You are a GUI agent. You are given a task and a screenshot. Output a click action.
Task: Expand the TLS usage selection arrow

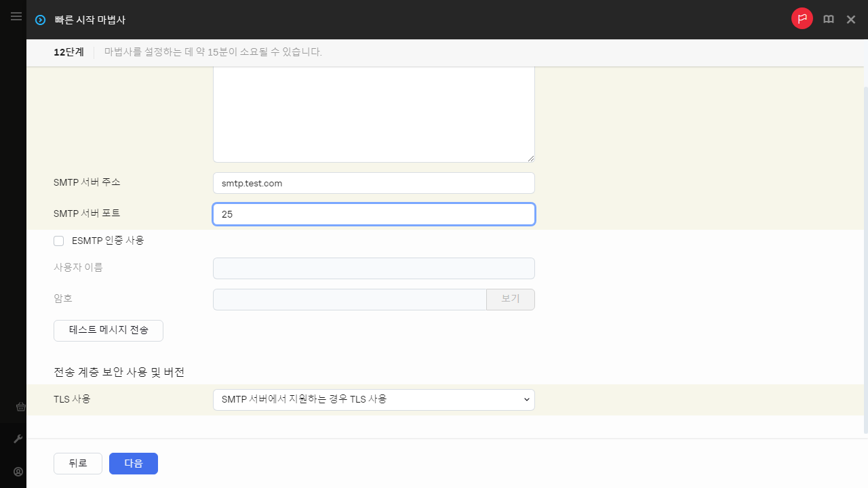(x=527, y=399)
